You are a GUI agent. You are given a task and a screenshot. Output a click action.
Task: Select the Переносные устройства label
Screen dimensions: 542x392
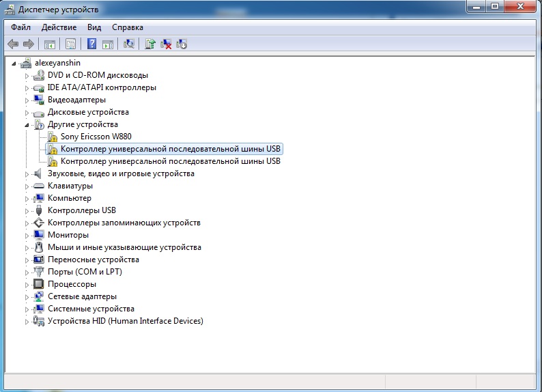tap(94, 260)
